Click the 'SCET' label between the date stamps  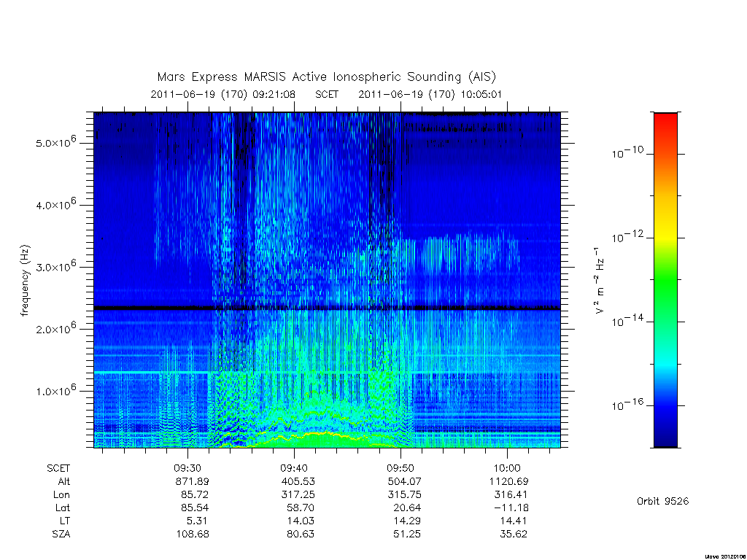tap(327, 94)
